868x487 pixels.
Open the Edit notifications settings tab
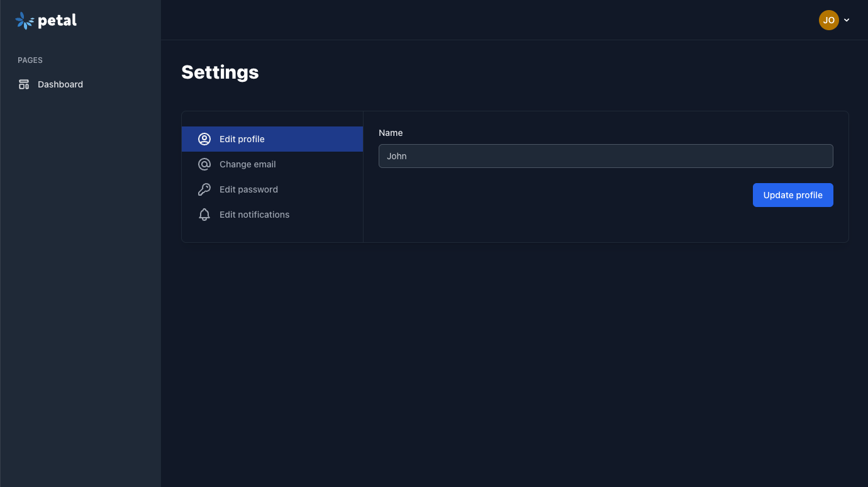tap(254, 215)
